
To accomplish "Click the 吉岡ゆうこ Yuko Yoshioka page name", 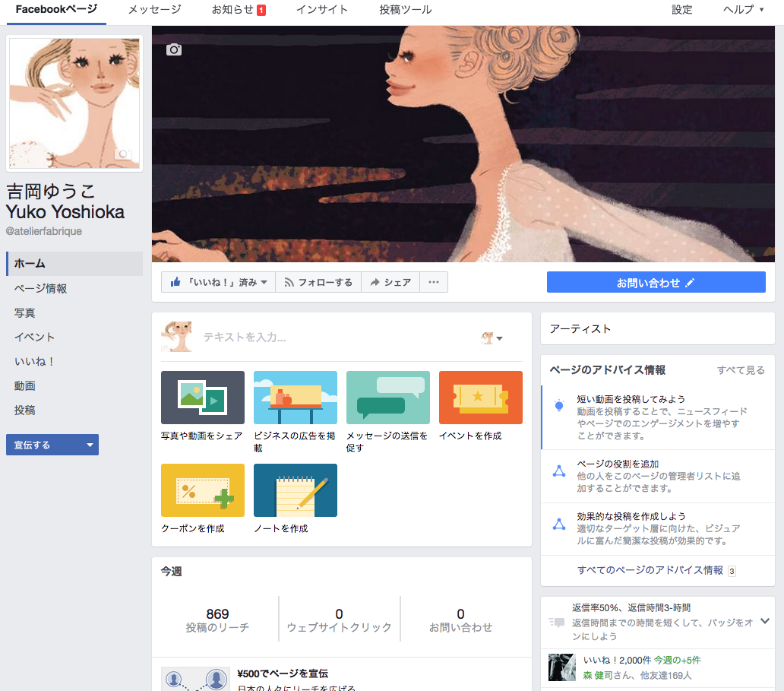I will click(65, 201).
